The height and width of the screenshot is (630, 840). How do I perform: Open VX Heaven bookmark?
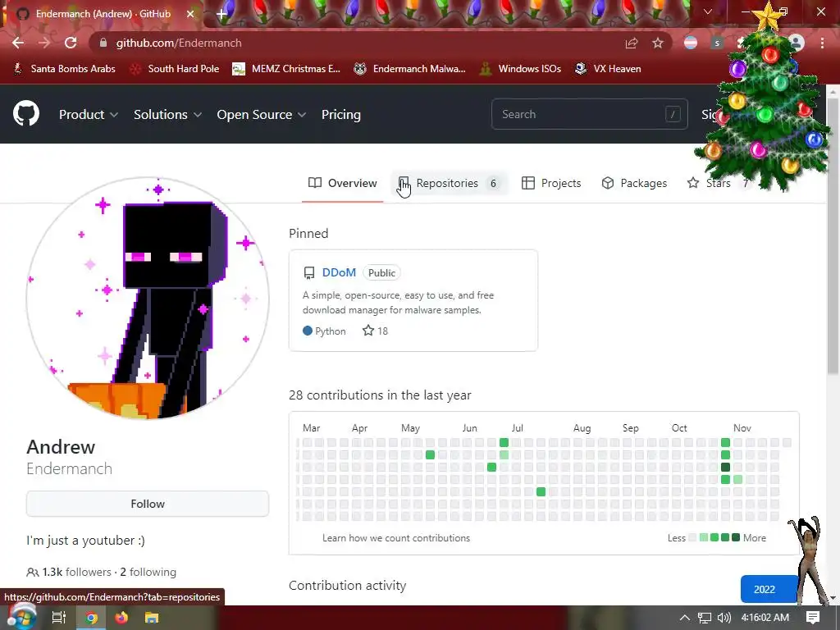point(608,69)
